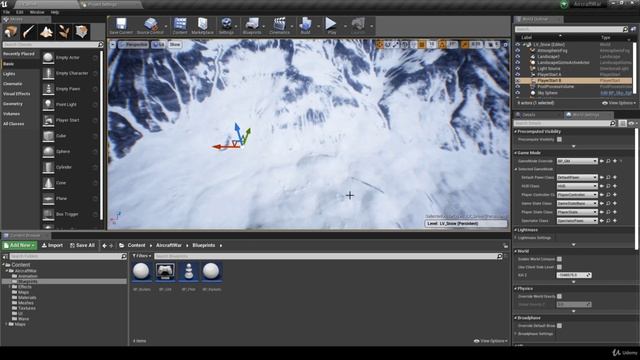Click the Play button in toolbar
Viewport: 640px width, 360px height.
331,24
